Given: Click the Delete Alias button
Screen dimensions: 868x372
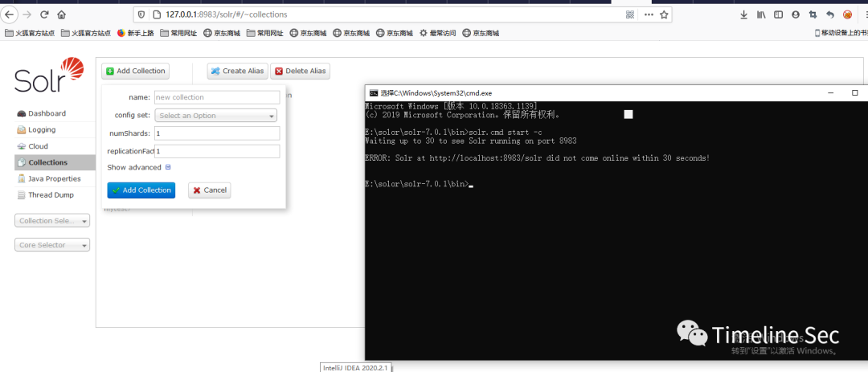Looking at the screenshot, I should tap(300, 71).
